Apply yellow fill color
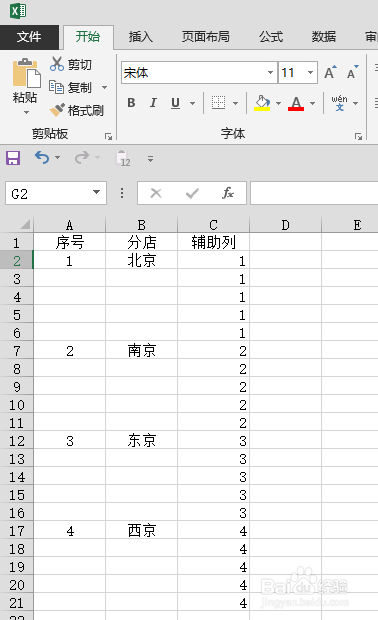The image size is (378, 620). 262,103
